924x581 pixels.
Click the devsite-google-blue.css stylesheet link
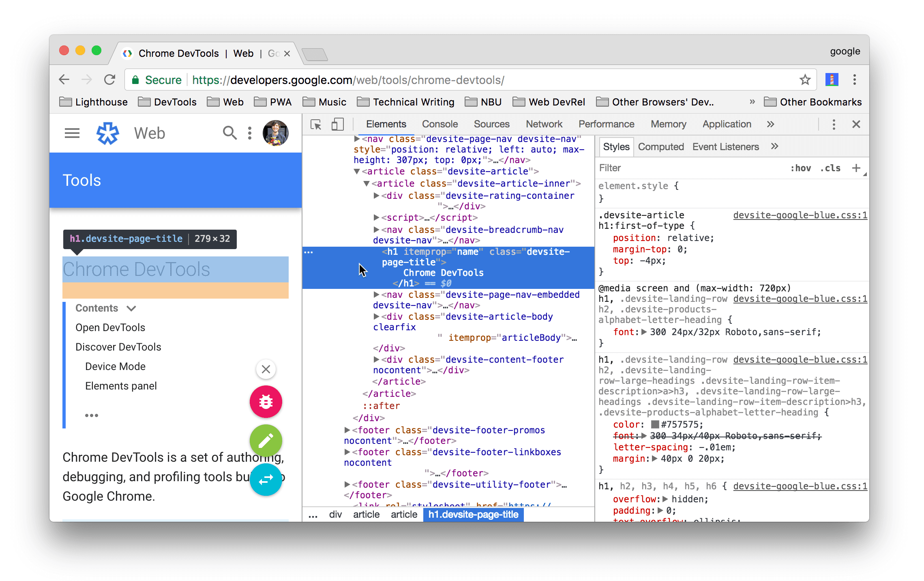coord(797,215)
